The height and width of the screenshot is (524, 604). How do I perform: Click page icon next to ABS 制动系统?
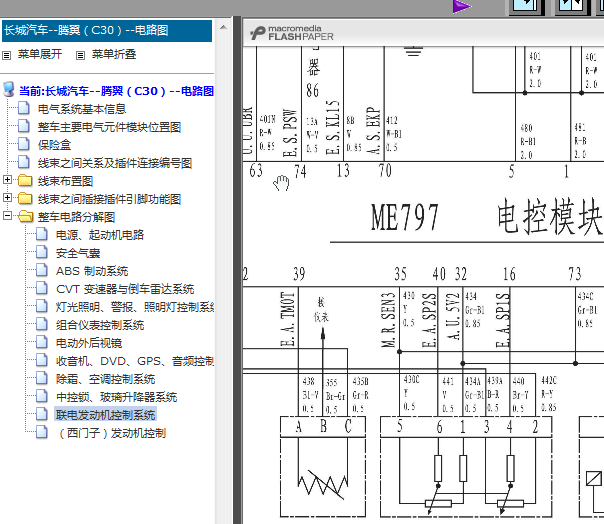42,270
